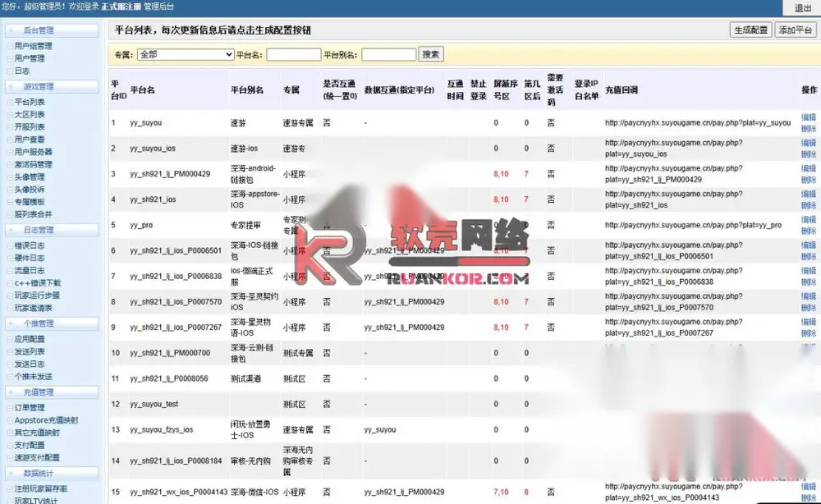Open the 专属 dropdown showing 全部
The image size is (821, 504).
[186, 54]
